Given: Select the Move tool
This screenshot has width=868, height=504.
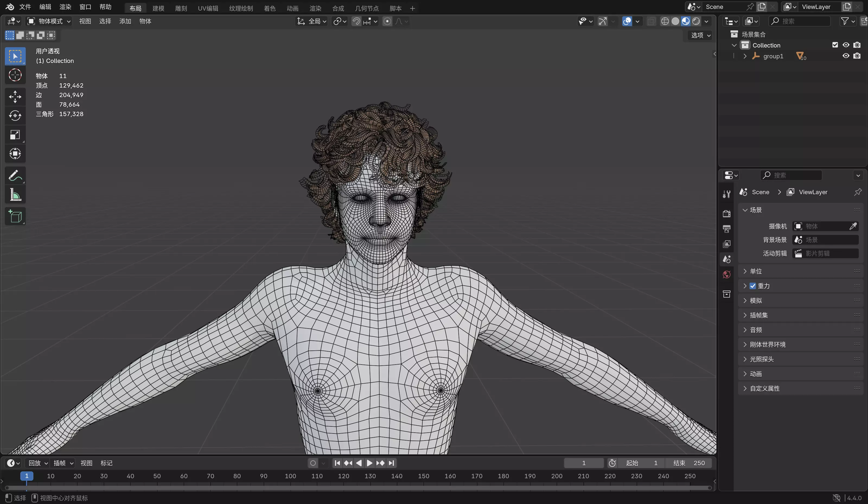Looking at the screenshot, I should [x=15, y=97].
